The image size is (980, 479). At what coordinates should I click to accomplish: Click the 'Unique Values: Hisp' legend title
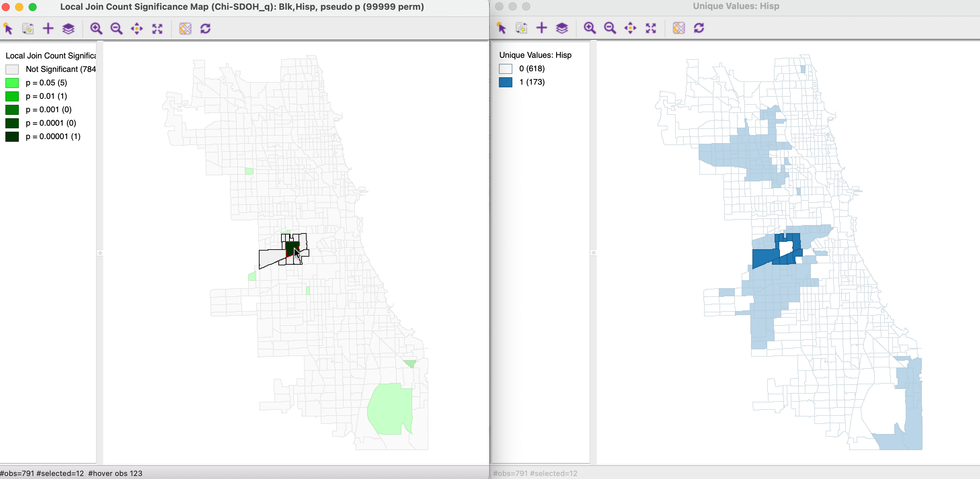535,55
